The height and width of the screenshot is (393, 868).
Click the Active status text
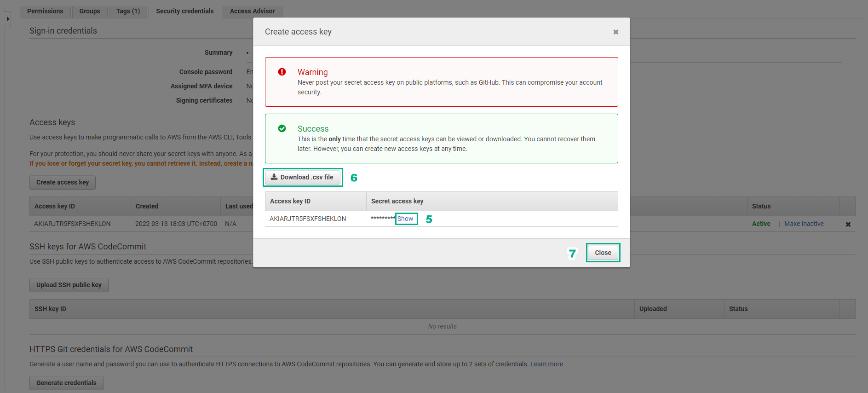[761, 224]
